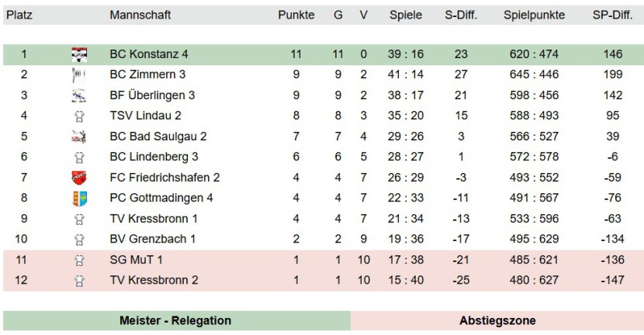Select the TV Kressbronn 1 team name
644x335 pixels.
coord(154,219)
